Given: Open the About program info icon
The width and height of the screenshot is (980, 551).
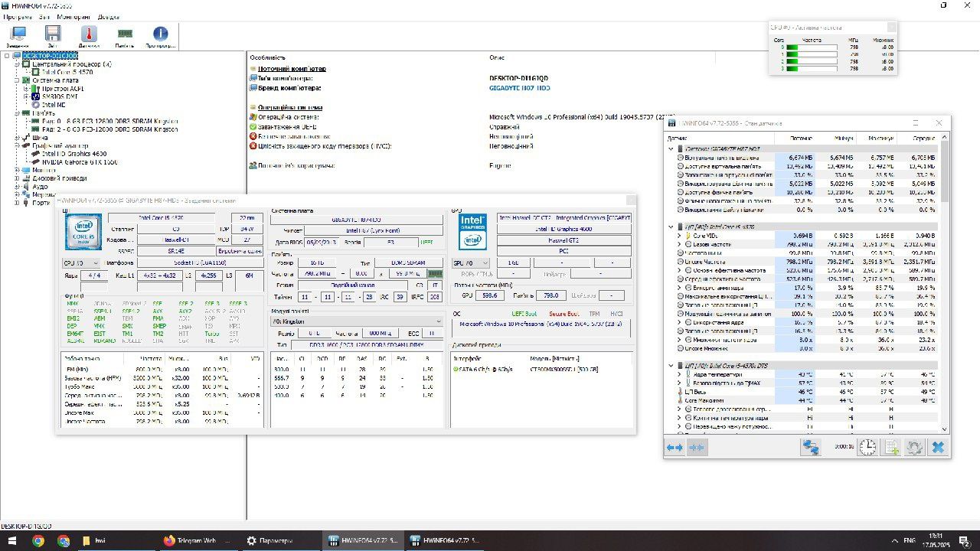Looking at the screenshot, I should tap(160, 35).
